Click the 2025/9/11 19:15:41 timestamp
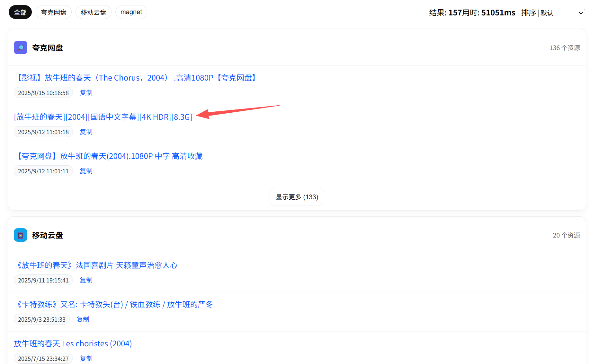 [43, 280]
